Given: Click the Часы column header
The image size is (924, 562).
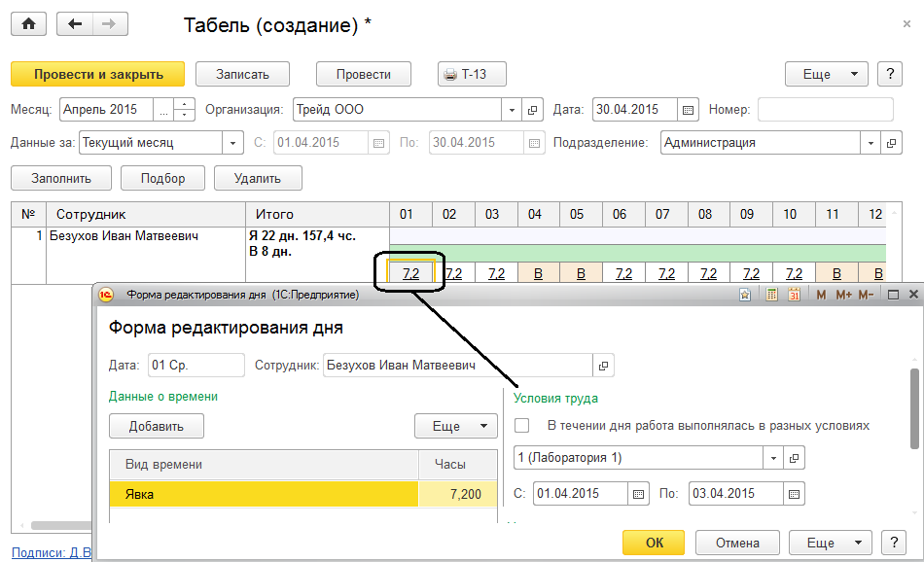Looking at the screenshot, I should pos(458,464).
